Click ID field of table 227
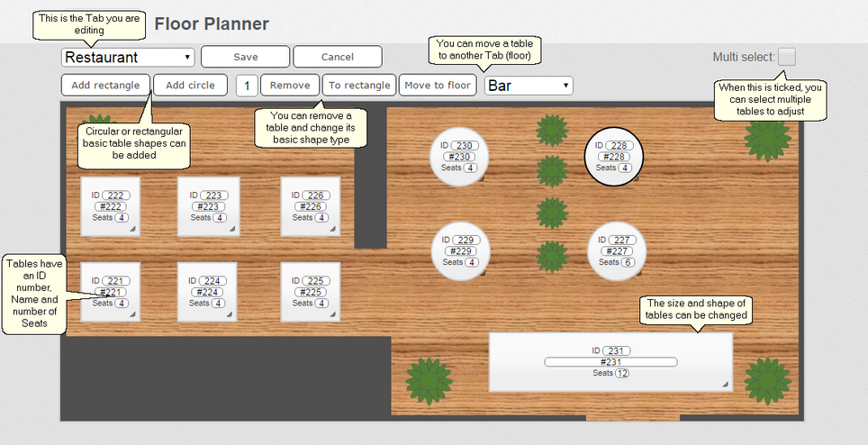This screenshot has height=445, width=868. click(621, 240)
